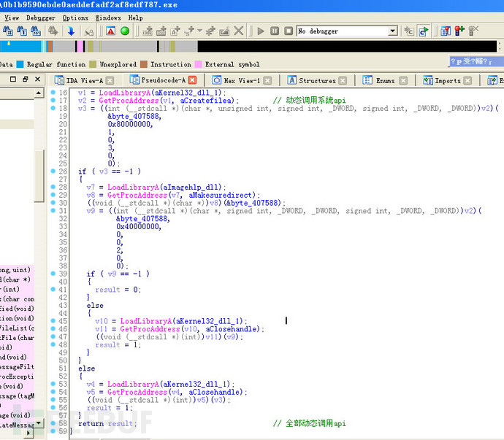Click the red triangle warning window icon
The width and height of the screenshot is (504, 440).
click(x=110, y=31)
